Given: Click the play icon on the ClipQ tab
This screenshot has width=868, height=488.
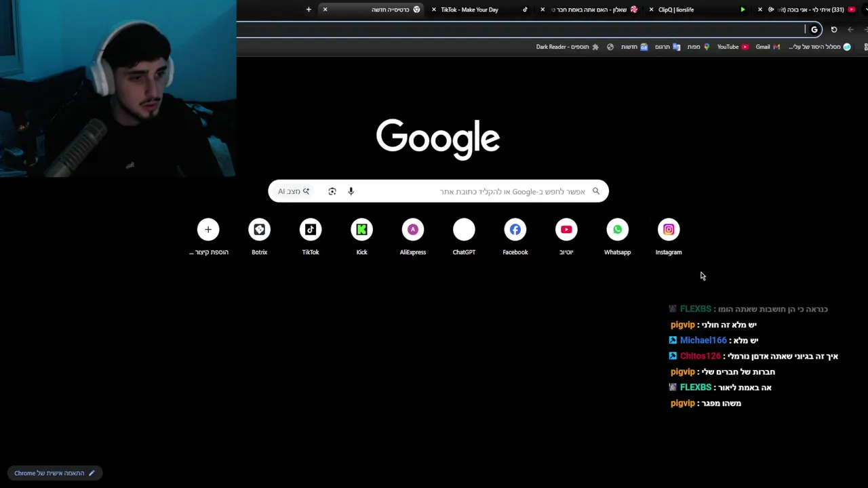Looking at the screenshot, I should tap(743, 9).
